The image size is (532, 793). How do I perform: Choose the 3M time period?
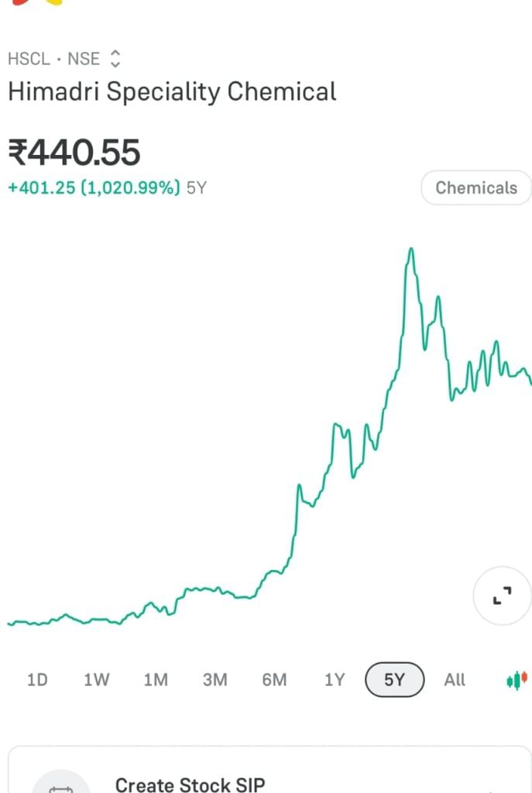tap(215, 680)
